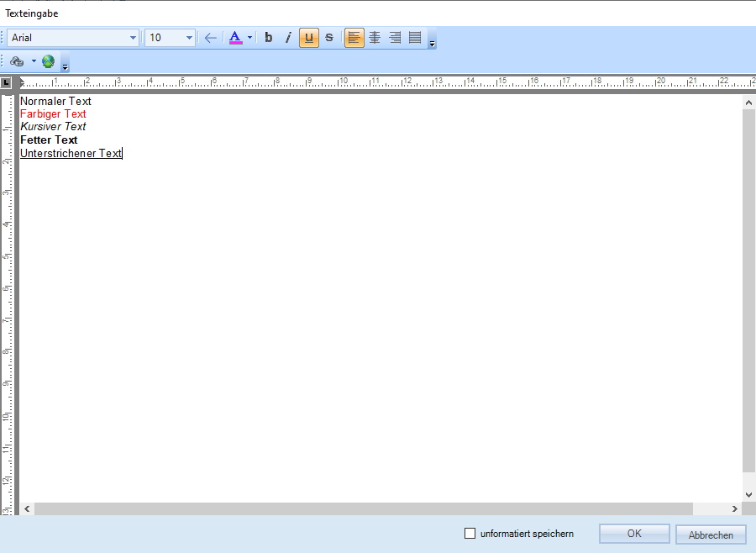The width and height of the screenshot is (756, 553).
Task: Click the globe icon in second toolbar
Action: point(48,61)
